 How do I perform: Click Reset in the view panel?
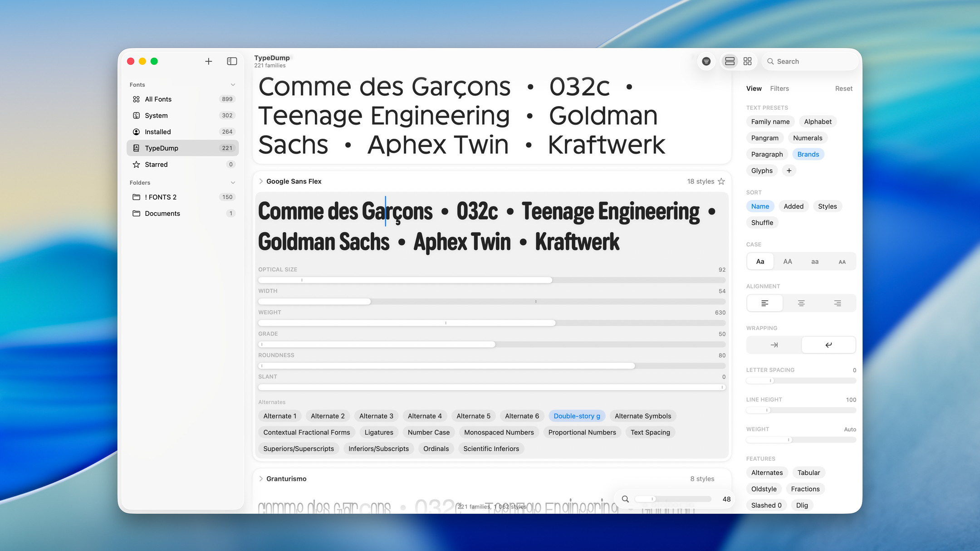(843, 88)
